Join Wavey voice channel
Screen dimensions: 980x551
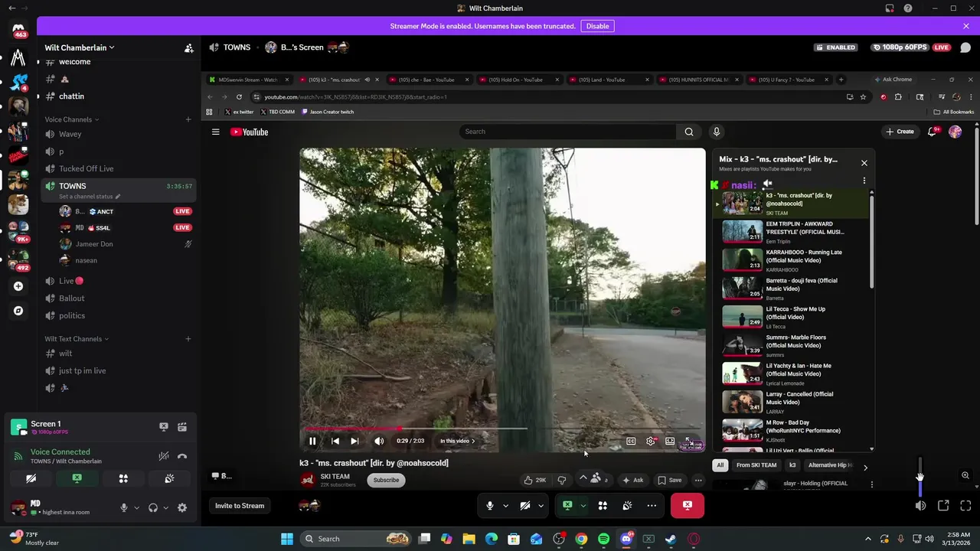point(119,134)
